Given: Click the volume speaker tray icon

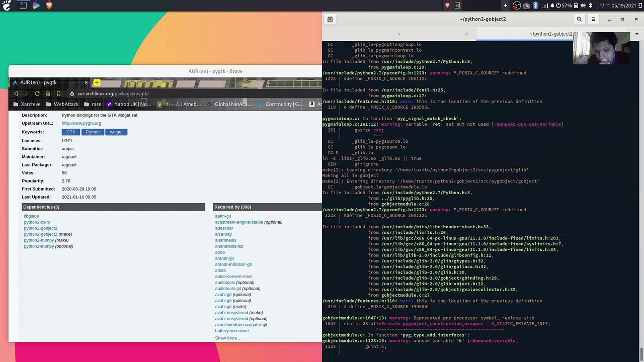Looking at the screenshot, I should click(583, 6).
